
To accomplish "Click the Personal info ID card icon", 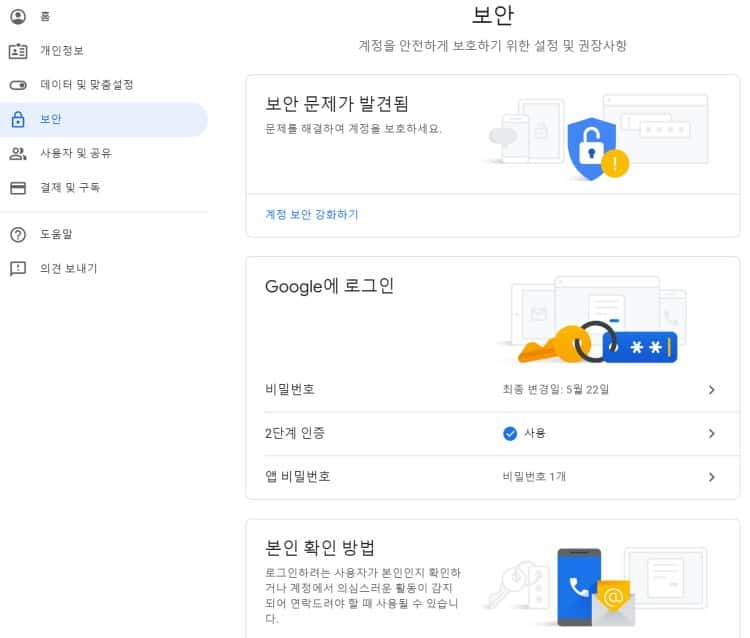I will click(x=18, y=51).
